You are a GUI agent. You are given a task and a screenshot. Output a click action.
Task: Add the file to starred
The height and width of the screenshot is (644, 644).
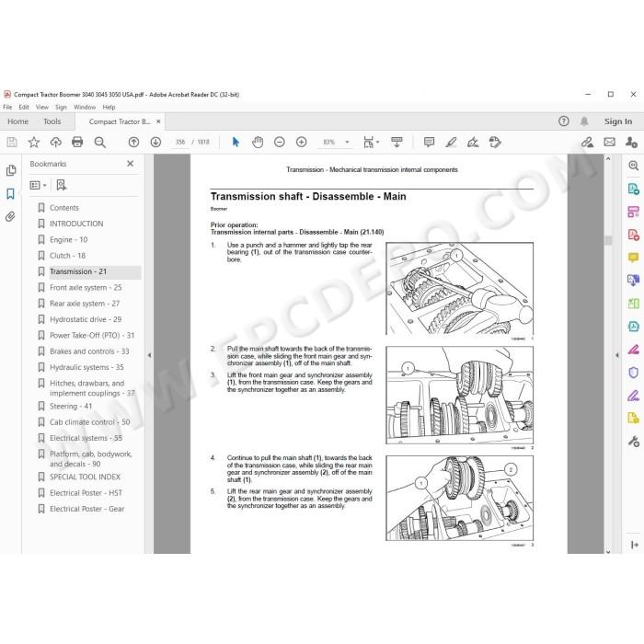point(34,142)
